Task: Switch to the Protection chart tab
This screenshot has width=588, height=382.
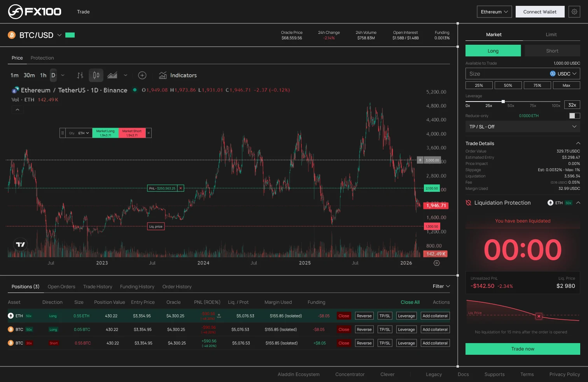Action: 42,58
